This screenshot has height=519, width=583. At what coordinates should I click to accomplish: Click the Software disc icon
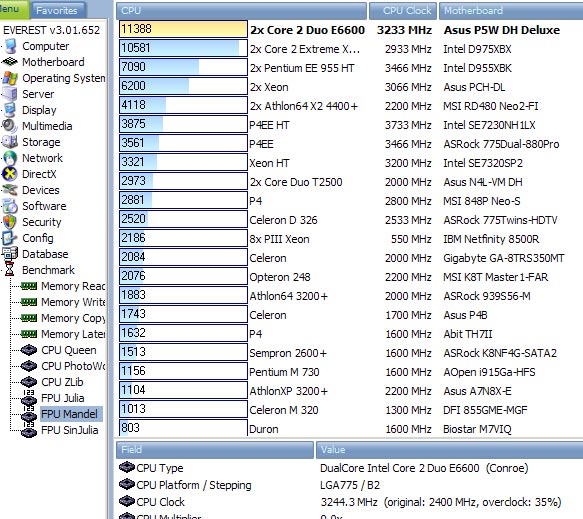(10, 206)
